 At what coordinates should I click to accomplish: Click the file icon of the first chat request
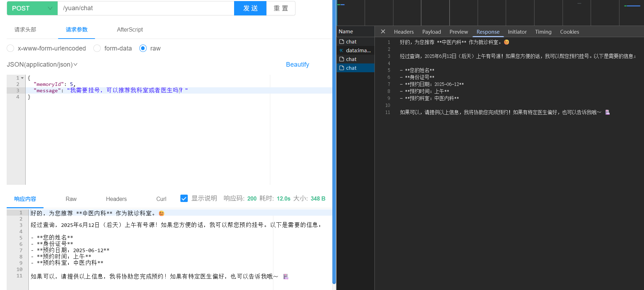(341, 42)
